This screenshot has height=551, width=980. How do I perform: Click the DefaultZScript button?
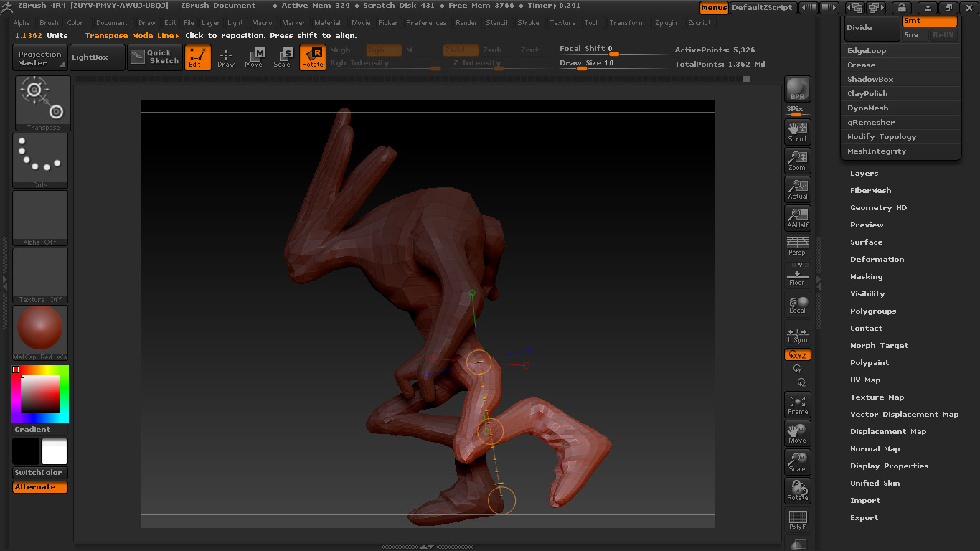tap(763, 7)
